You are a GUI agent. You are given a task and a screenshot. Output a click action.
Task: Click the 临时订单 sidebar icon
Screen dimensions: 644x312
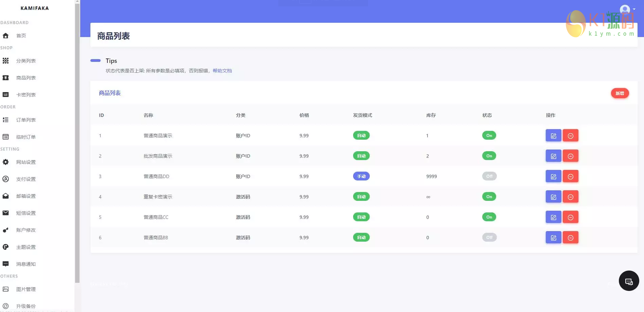[5, 137]
